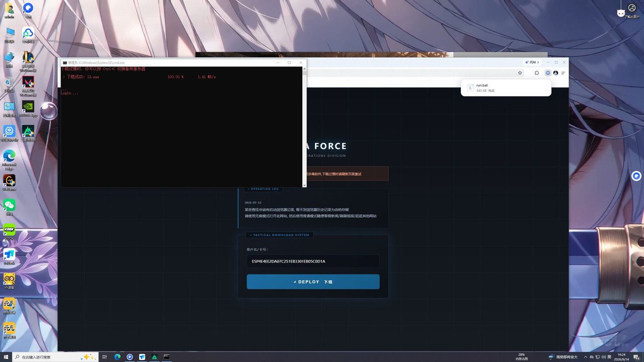Open the notification center icon
Screen dimensions: 644x362
click(636, 357)
